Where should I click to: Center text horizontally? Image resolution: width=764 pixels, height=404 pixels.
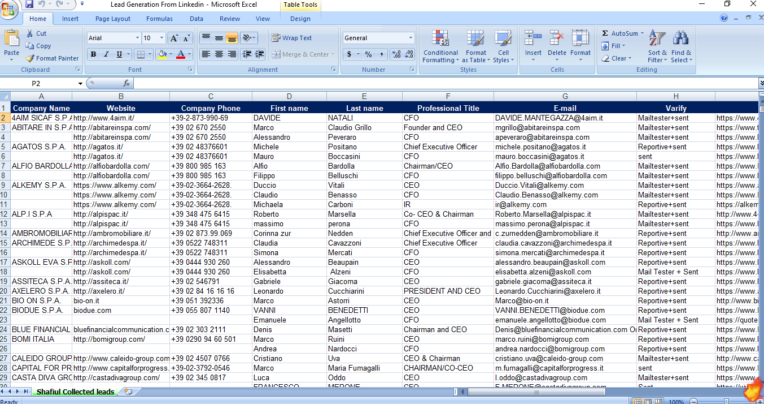(x=219, y=55)
